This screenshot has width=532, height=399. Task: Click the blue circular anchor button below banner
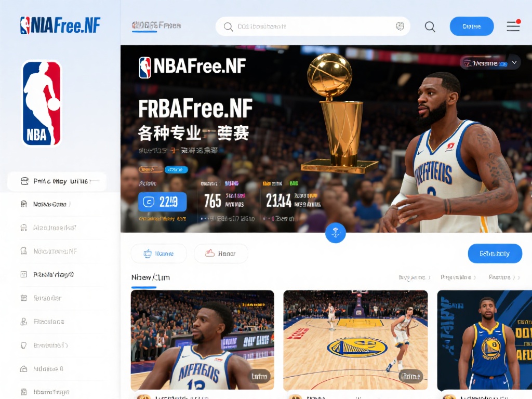coord(335,233)
